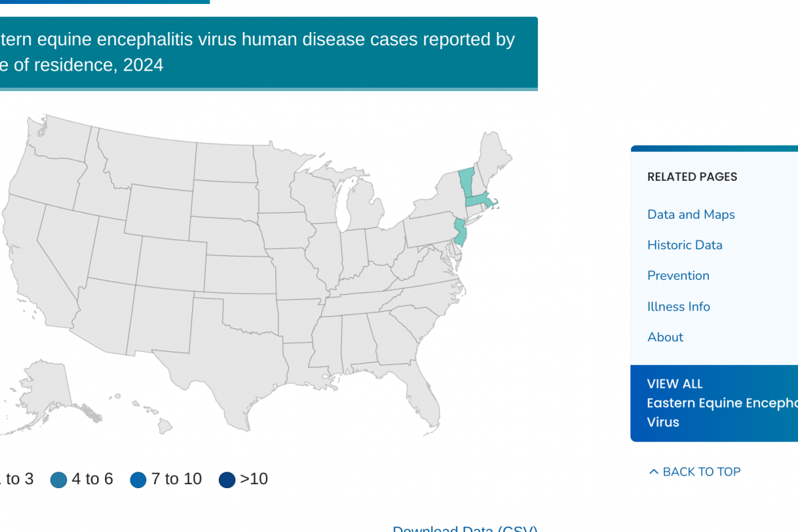Select Vermont on the map

pyautogui.click(x=465, y=180)
